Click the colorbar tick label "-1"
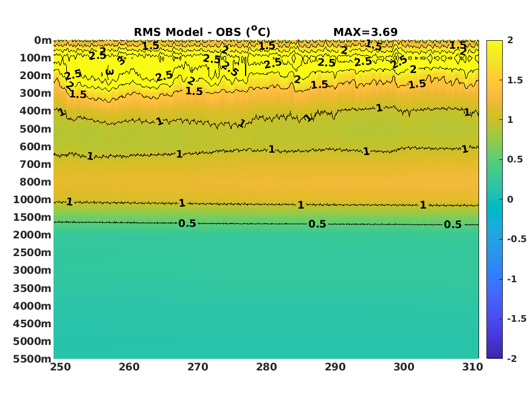Viewport: 532px width, 399px height. pos(512,279)
